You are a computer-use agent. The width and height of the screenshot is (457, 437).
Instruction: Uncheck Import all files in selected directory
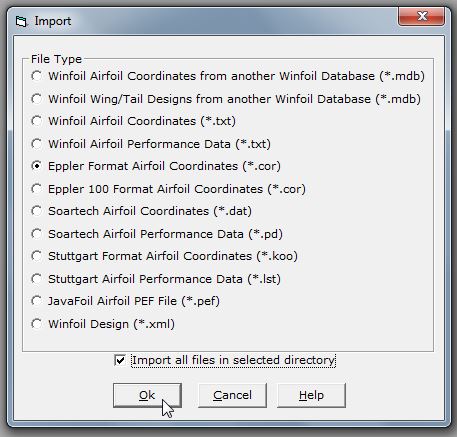point(120,360)
